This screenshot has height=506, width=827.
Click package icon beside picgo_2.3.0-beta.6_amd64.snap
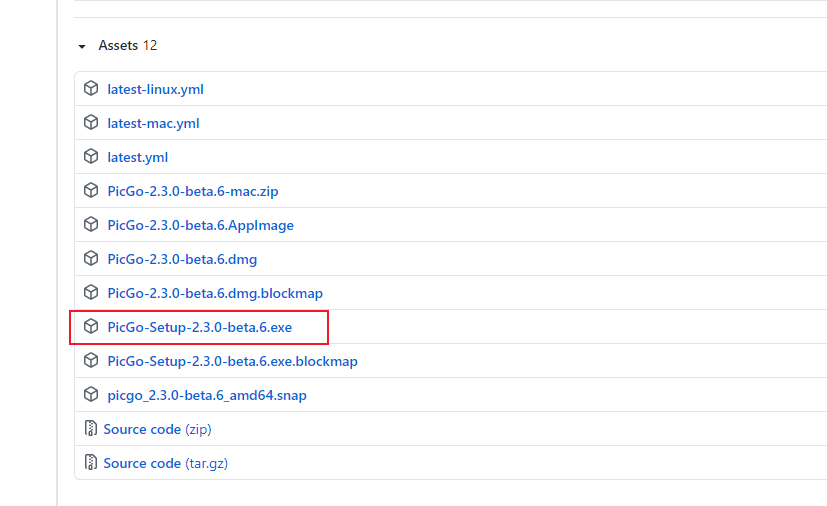[x=91, y=394]
